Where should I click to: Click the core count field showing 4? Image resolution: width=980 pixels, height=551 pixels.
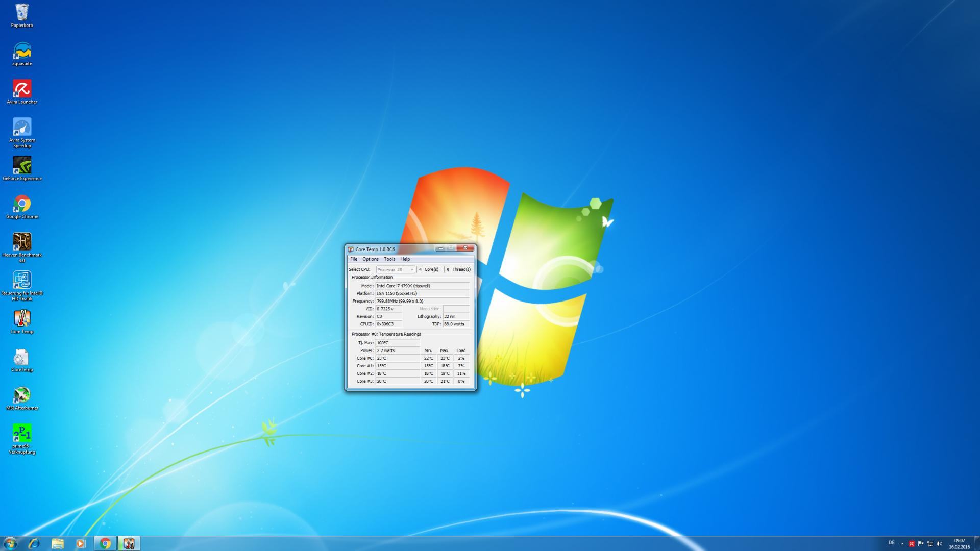point(420,269)
